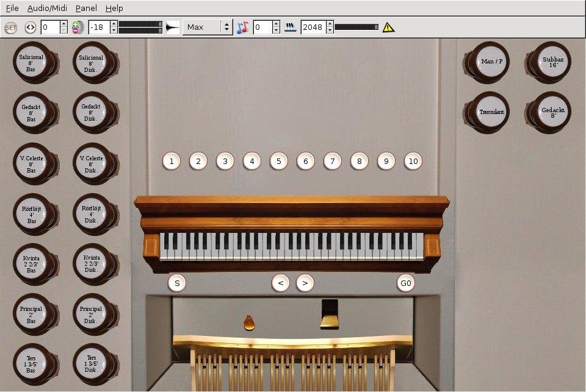Click the transpose music notes icon
586x392 pixels.
[x=242, y=27]
